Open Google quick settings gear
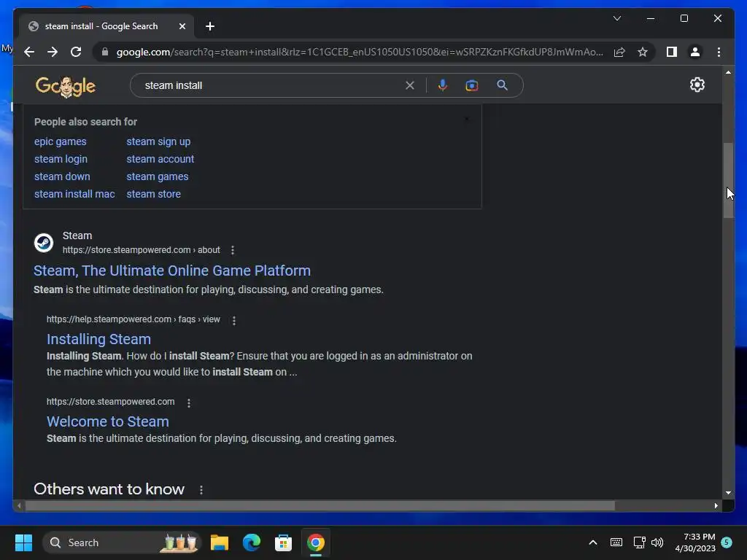Viewport: 747px width, 560px height. (x=697, y=85)
